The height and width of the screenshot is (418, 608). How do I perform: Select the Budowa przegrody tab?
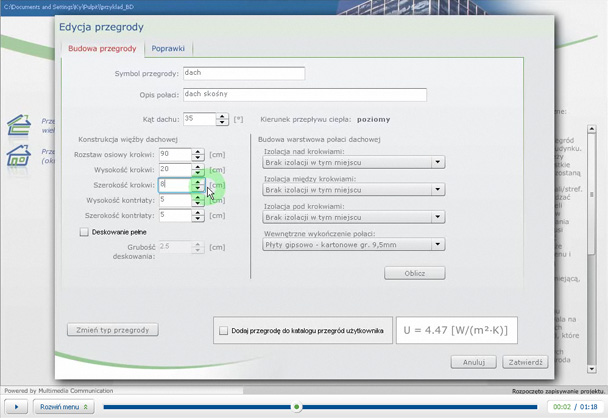pyautogui.click(x=102, y=48)
